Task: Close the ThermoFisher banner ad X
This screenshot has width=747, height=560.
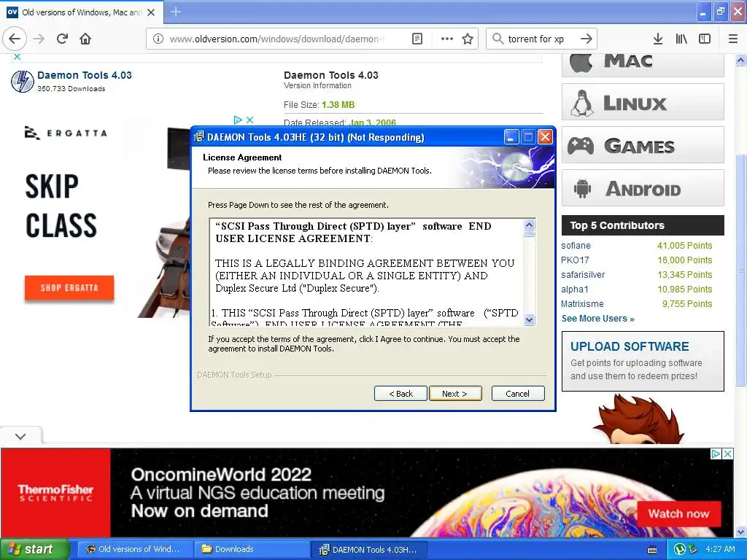Action: [x=727, y=454]
